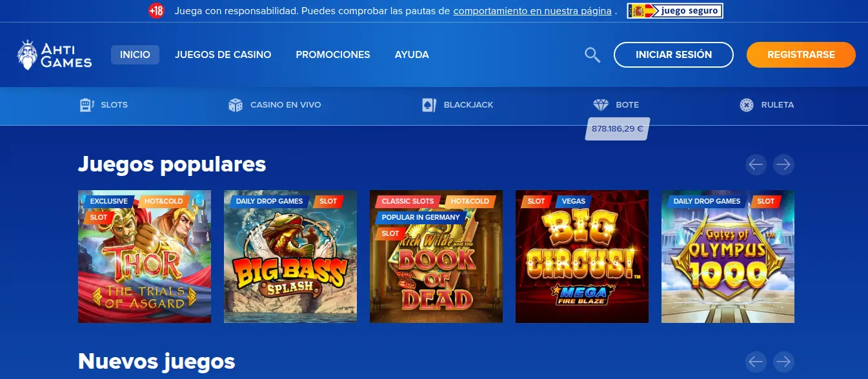Open Gates of Olympus 1000 thumbnail
The height and width of the screenshot is (379, 868).
(728, 257)
